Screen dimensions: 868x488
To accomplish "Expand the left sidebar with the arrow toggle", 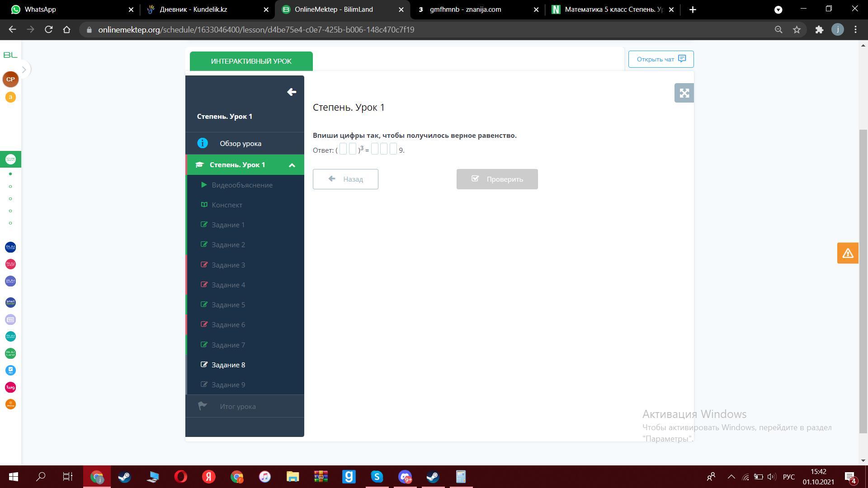I will (x=24, y=69).
